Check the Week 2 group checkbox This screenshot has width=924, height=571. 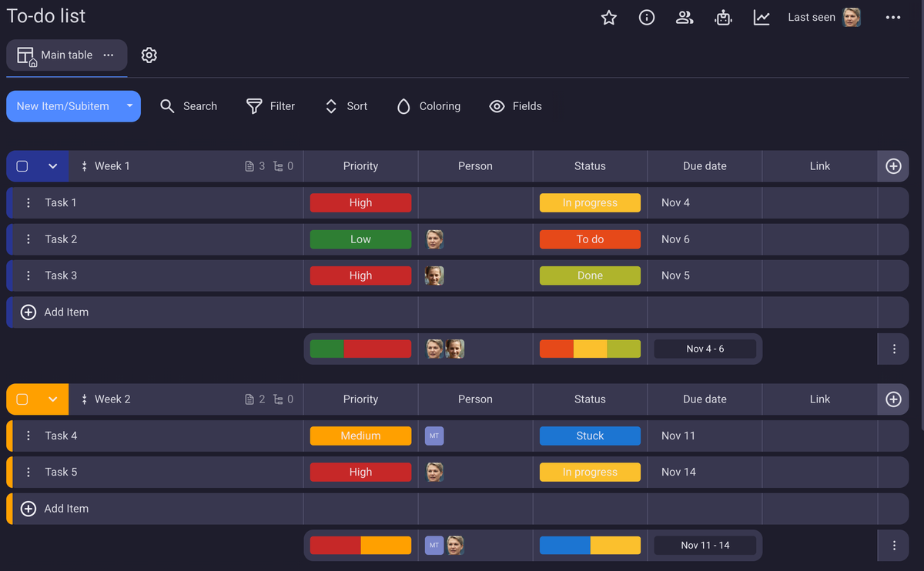pyautogui.click(x=22, y=399)
